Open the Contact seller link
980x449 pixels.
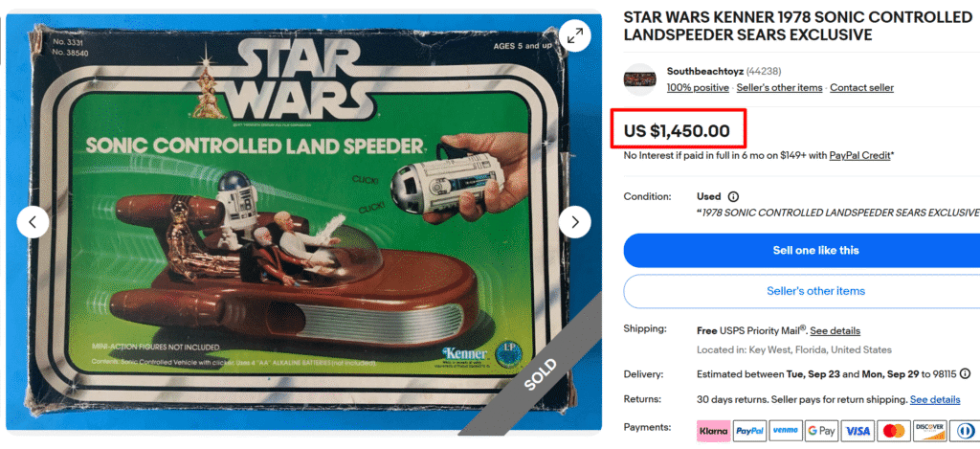[x=862, y=88]
